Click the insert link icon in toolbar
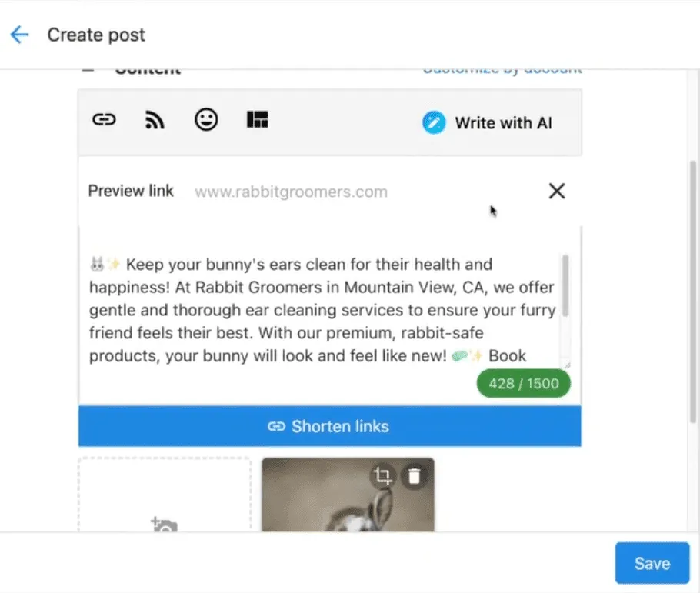Screen dimensions: 700x593 tap(104, 120)
